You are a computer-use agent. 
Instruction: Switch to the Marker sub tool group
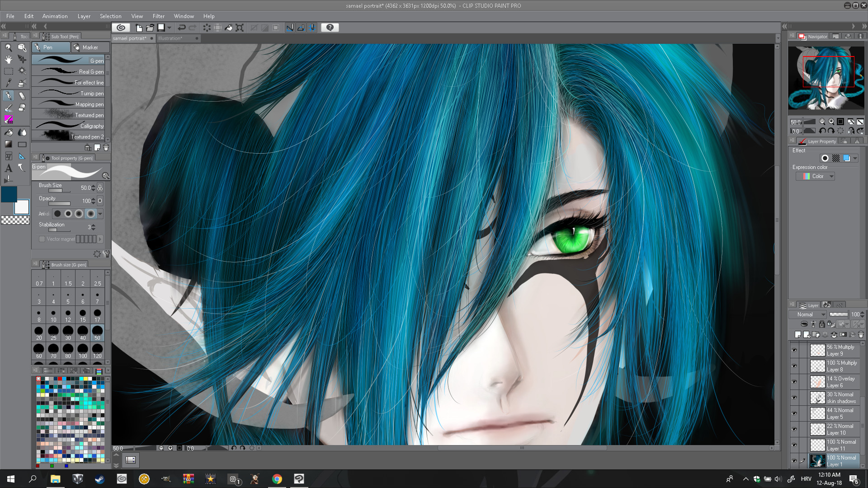tap(90, 47)
